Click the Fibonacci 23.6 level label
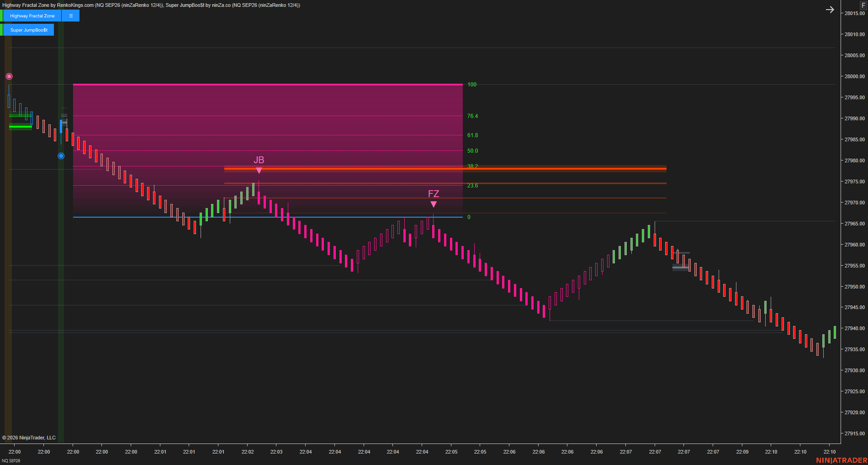The height and width of the screenshot is (465, 868). pos(472,186)
